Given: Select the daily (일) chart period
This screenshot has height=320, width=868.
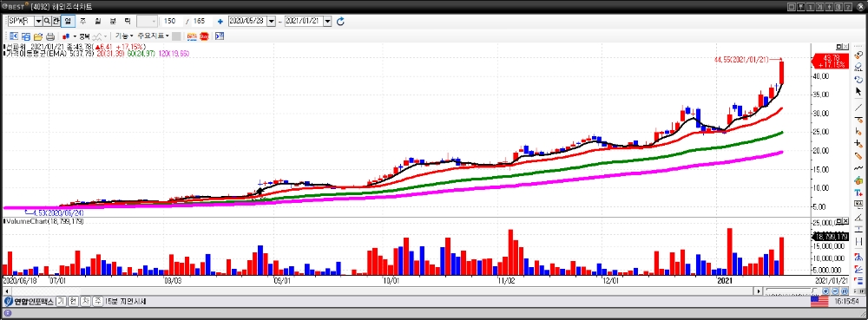Looking at the screenshot, I should (68, 21).
